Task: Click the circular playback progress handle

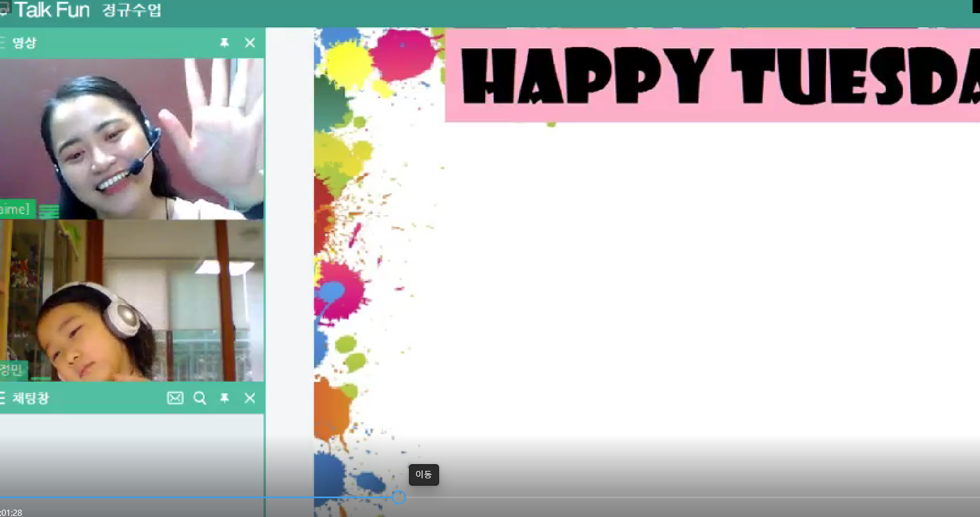Action: [x=399, y=498]
